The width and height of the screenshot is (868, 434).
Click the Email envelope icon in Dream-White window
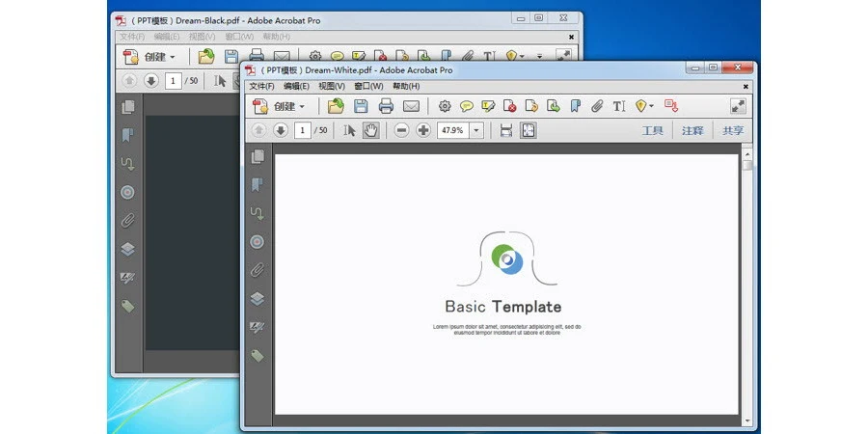pos(411,106)
